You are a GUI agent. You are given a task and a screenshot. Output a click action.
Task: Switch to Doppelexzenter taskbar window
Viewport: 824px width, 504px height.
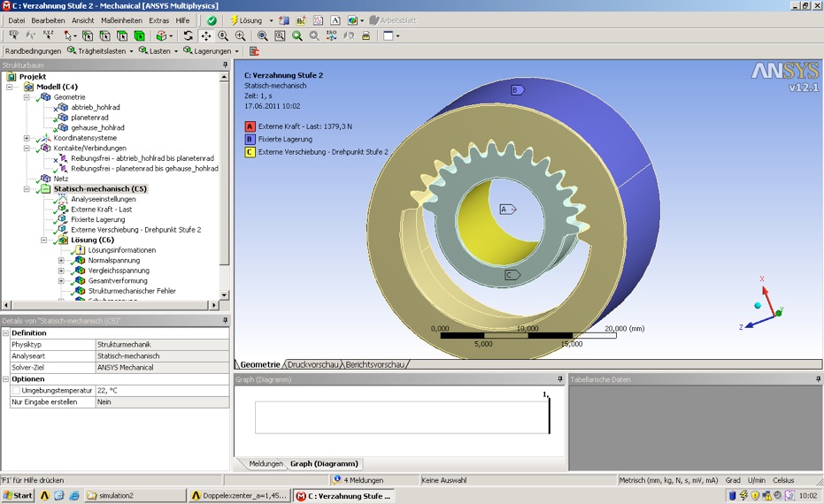point(239,495)
